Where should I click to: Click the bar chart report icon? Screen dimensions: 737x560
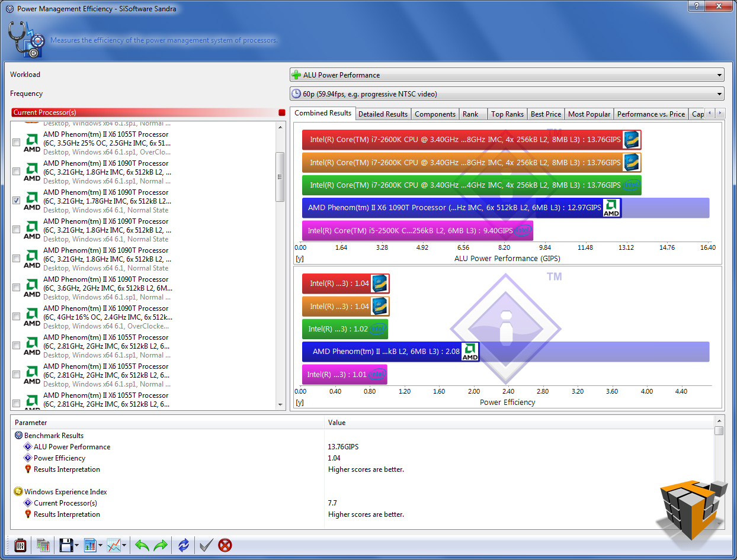coord(90,545)
